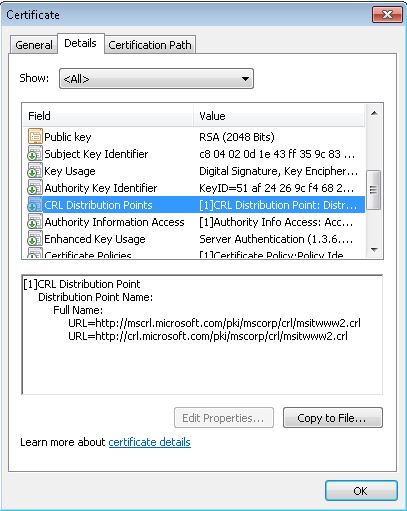Confirm the dialog with OK
The image size is (407, 511).
pos(361,491)
